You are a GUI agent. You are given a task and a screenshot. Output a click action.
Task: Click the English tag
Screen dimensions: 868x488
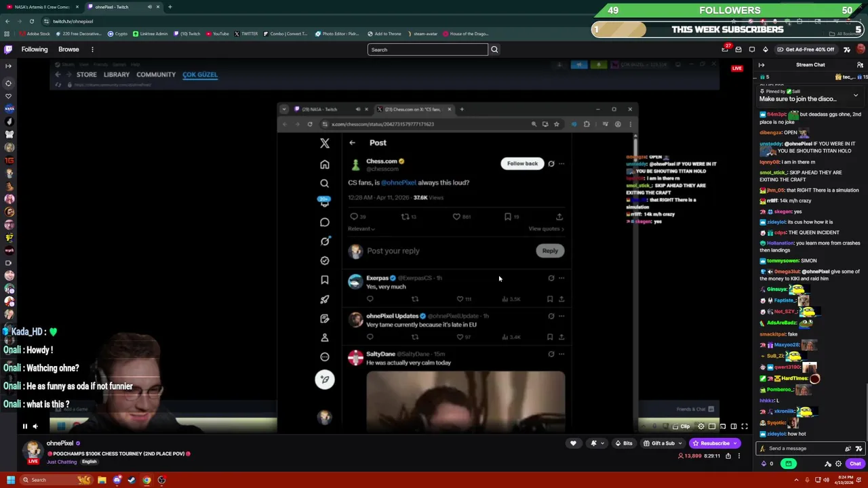point(89,462)
